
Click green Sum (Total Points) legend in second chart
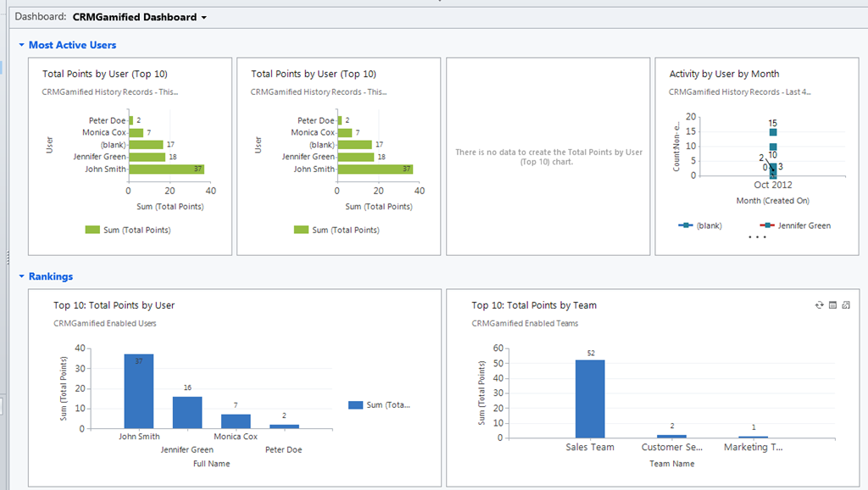tap(337, 230)
